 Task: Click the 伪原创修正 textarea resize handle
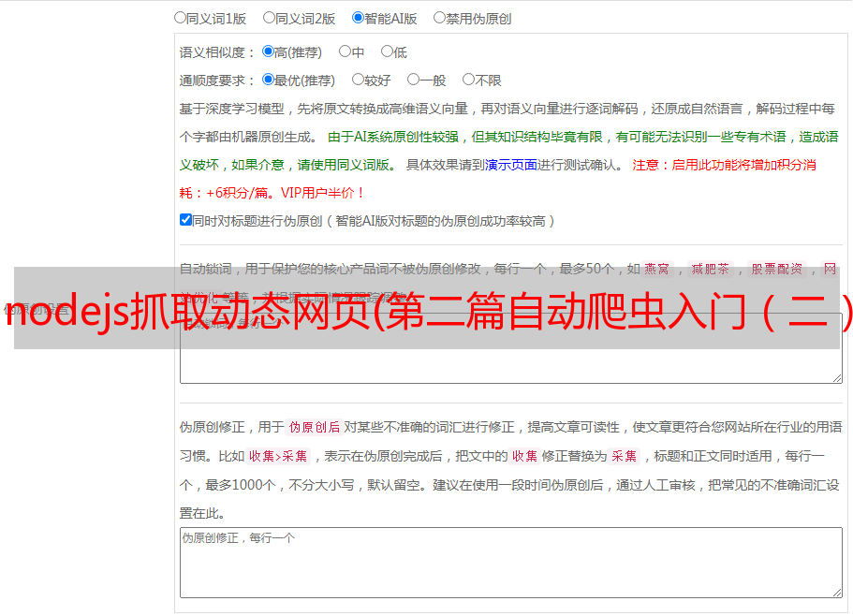[x=837, y=593]
